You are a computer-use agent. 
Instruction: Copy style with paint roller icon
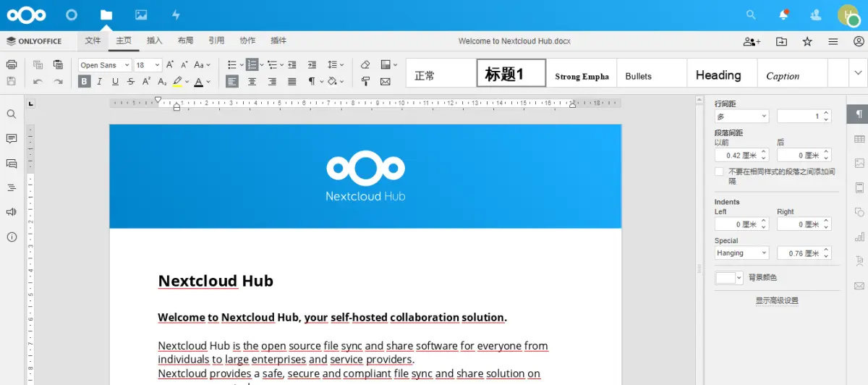pyautogui.click(x=365, y=82)
